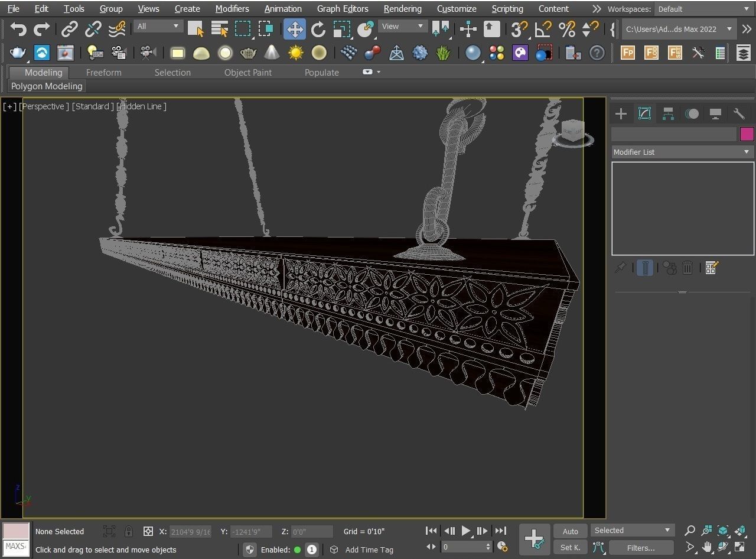Screen dimensions: 756x559
Task: Open the Select by Name list tool
Action: point(219,29)
